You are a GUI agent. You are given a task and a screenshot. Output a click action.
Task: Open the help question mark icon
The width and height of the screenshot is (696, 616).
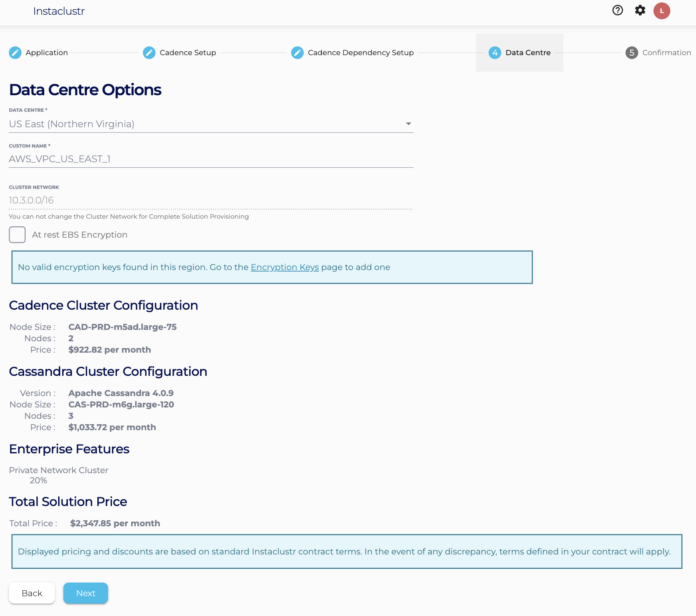pyautogui.click(x=617, y=11)
